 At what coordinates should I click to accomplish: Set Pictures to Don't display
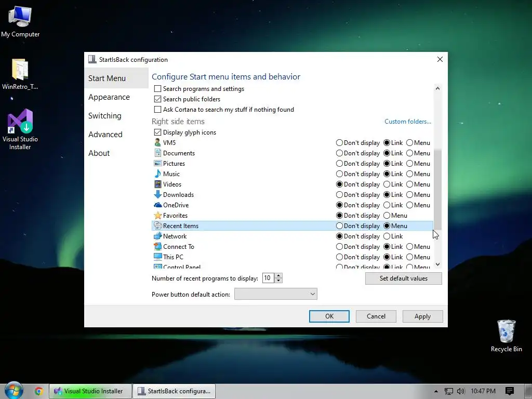[339, 164]
